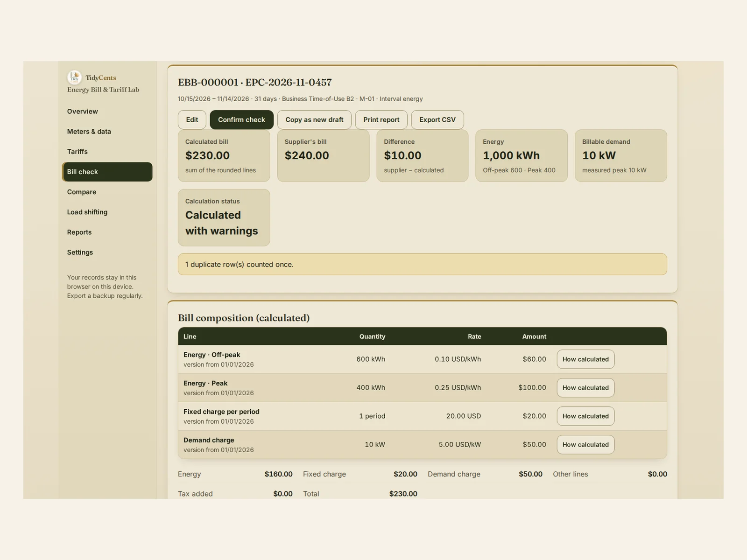Navigate to Load shifting
Viewport: 747px width, 560px height.
pos(107,212)
